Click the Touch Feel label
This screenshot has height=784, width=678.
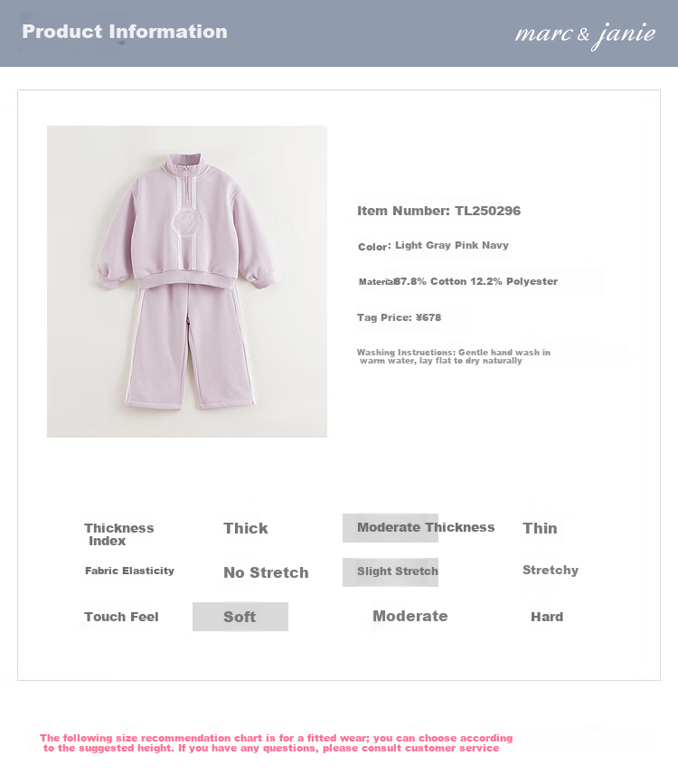(121, 617)
